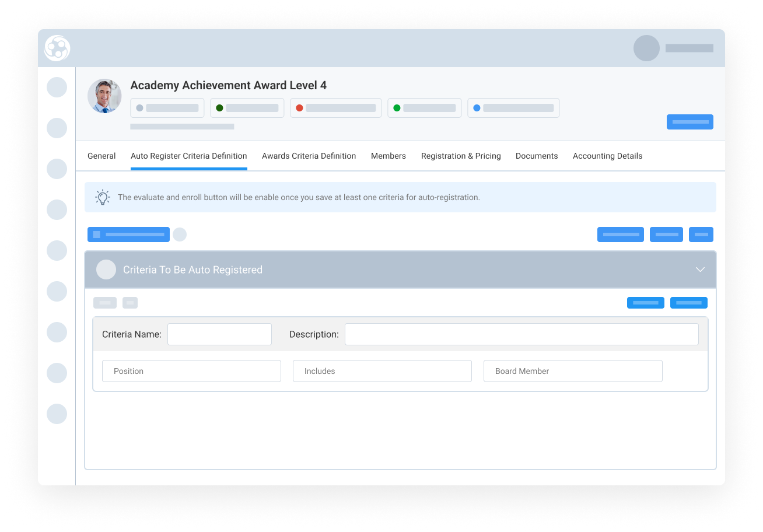Open the Position dropdown field
Image resolution: width=763 pixels, height=532 pixels.
191,371
